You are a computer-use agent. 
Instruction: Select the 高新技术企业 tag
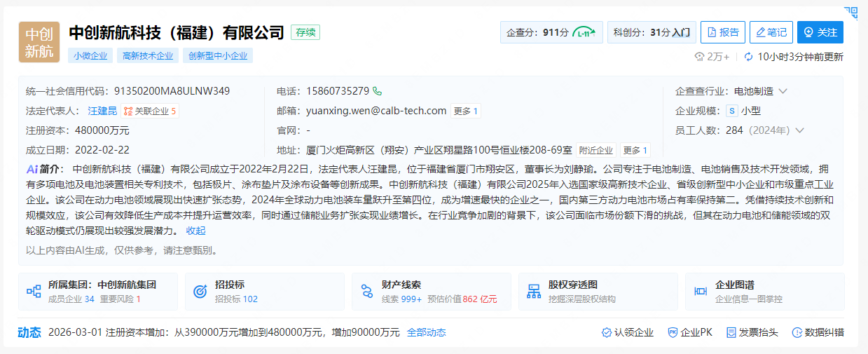pos(147,56)
